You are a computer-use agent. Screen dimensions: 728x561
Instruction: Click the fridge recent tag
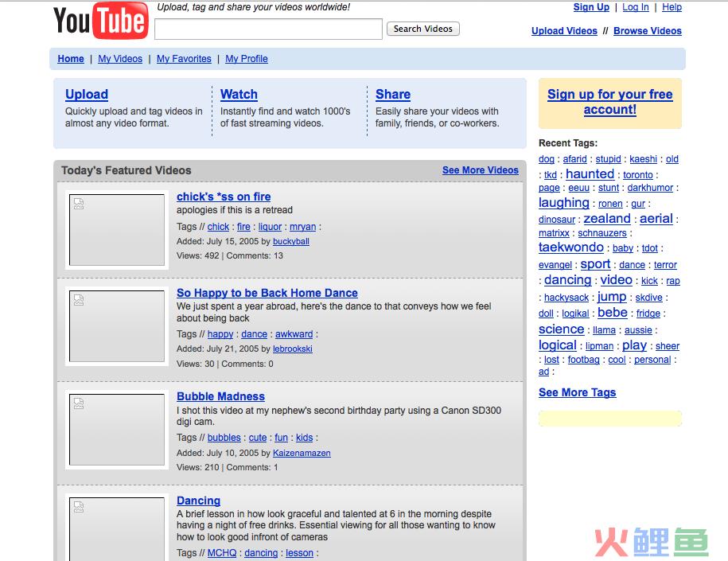pyautogui.click(x=648, y=314)
